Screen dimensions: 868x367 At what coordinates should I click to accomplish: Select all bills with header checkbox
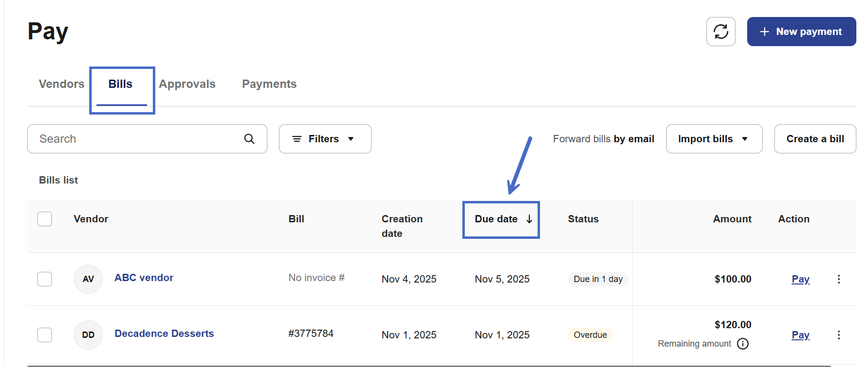pos(45,219)
